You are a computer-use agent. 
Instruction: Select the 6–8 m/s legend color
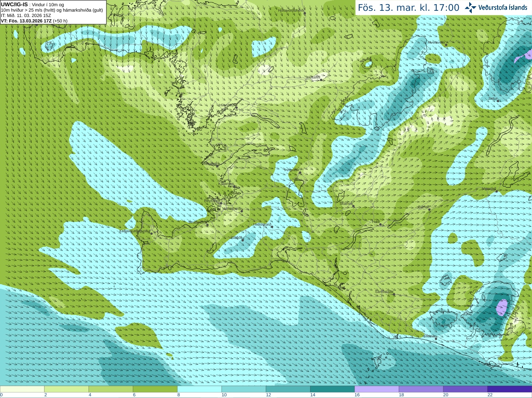click(x=155, y=389)
